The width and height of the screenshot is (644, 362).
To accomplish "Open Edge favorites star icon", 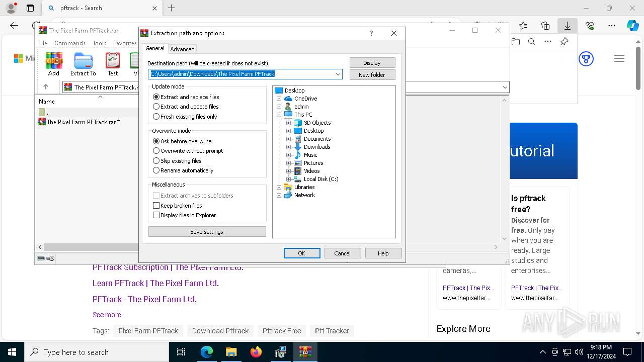I will click(523, 26).
